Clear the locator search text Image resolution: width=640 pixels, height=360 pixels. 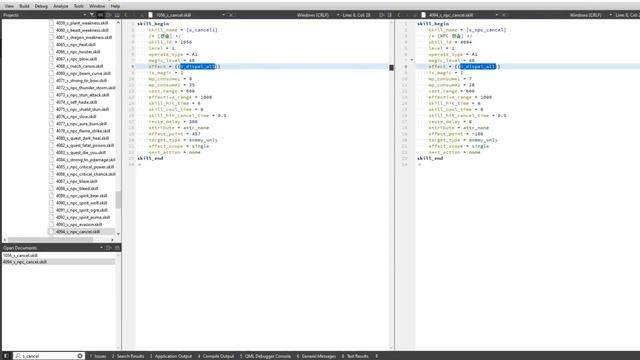click(80, 356)
